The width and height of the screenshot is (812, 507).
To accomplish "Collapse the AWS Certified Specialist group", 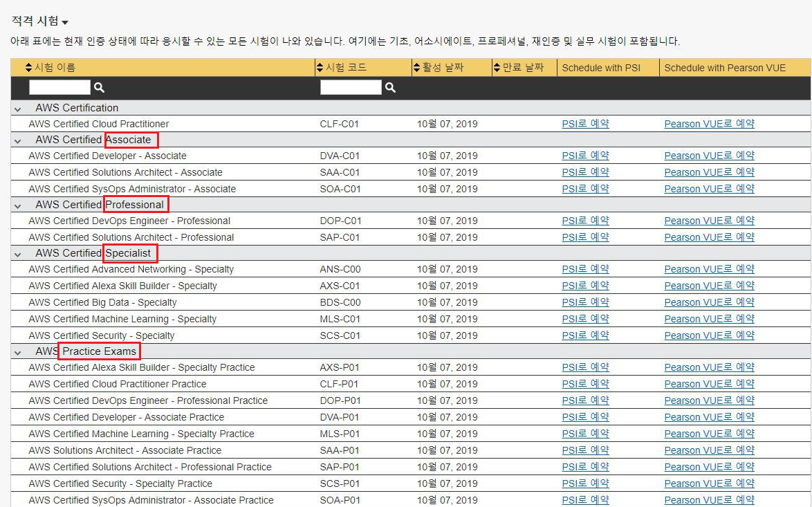I will (x=18, y=255).
